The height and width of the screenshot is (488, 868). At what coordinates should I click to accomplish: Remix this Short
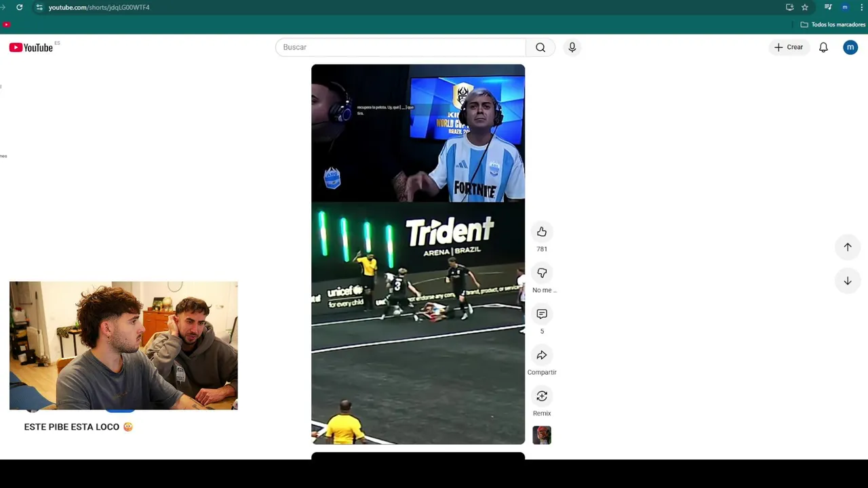(542, 396)
